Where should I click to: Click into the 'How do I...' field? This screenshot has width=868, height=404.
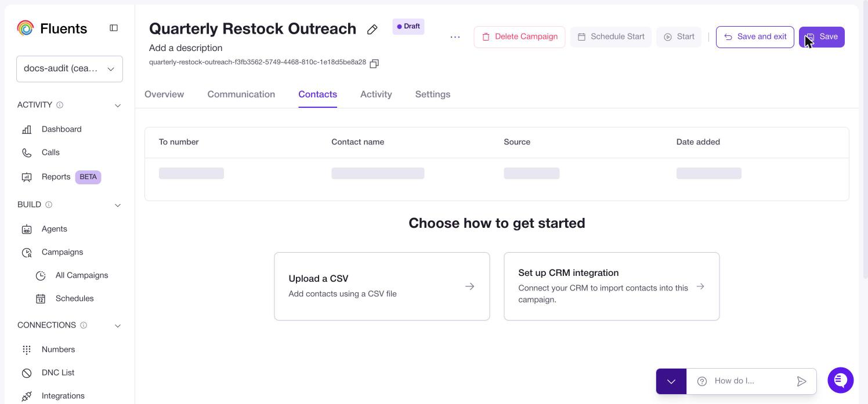pyautogui.click(x=751, y=381)
